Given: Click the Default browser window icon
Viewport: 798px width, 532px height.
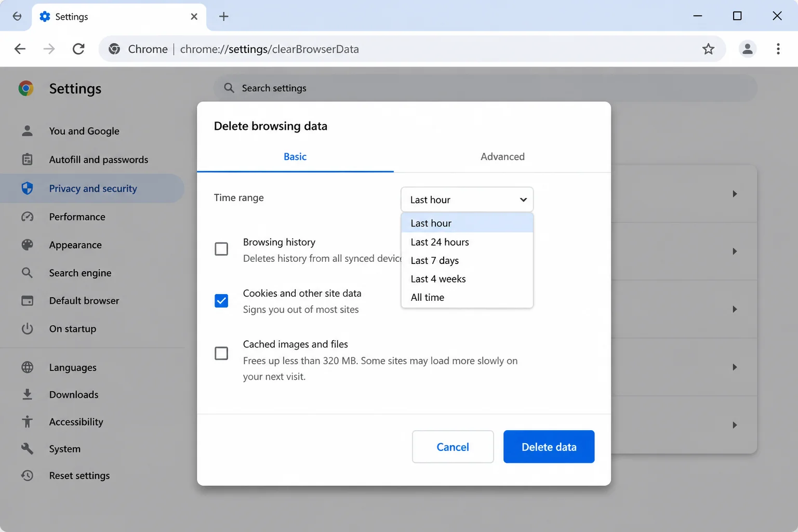Looking at the screenshot, I should [27, 301].
